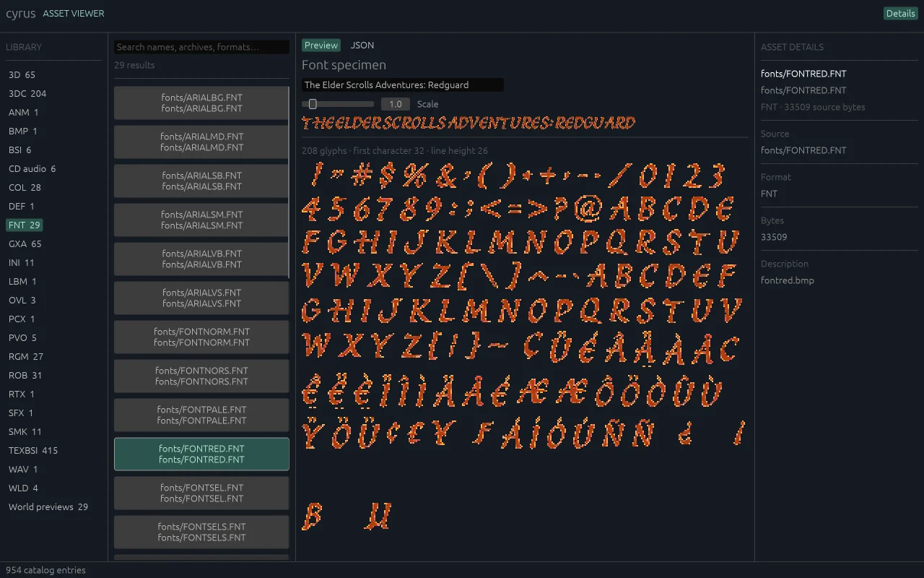Open the GXA category
The image size is (924, 578).
25,243
